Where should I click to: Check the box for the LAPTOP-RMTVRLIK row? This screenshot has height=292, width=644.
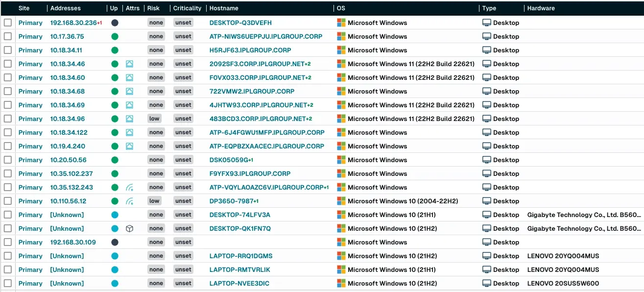8,269
